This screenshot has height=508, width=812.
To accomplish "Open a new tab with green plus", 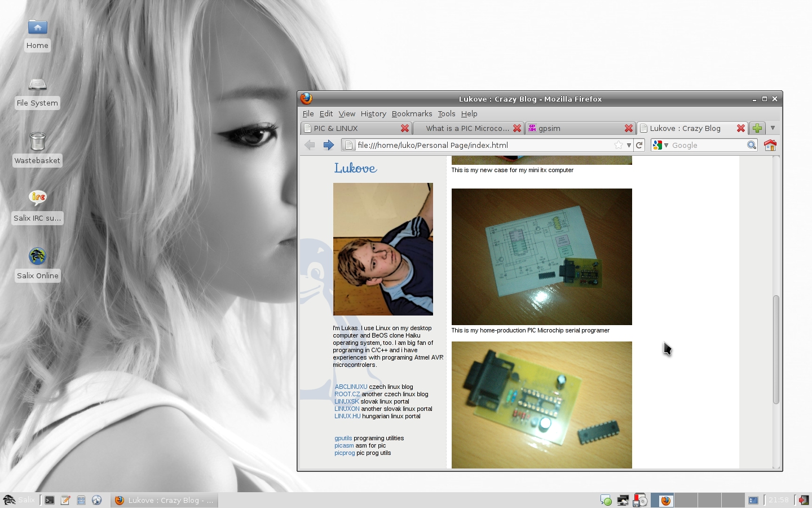I will 757,128.
